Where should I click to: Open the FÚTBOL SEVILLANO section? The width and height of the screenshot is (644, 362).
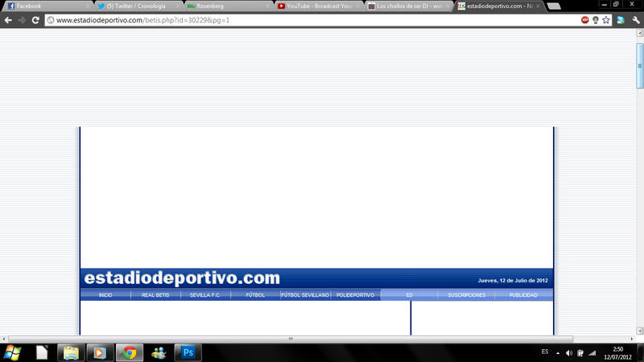point(305,295)
